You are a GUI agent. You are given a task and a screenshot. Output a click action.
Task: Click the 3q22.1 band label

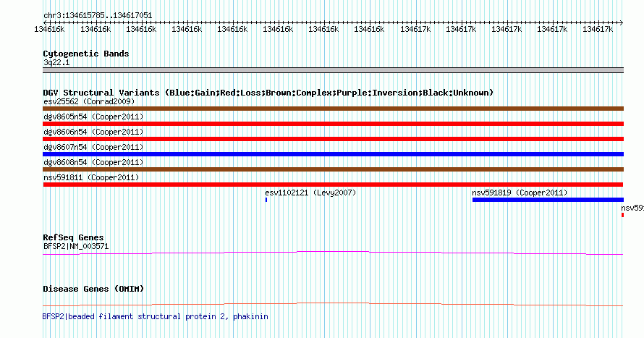point(56,62)
